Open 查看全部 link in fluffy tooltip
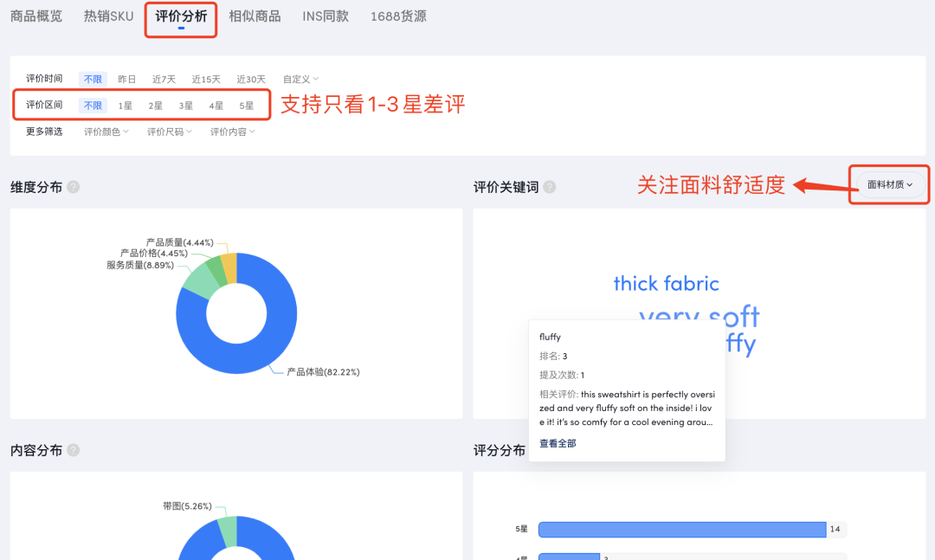This screenshot has height=560, width=935. pyautogui.click(x=558, y=443)
